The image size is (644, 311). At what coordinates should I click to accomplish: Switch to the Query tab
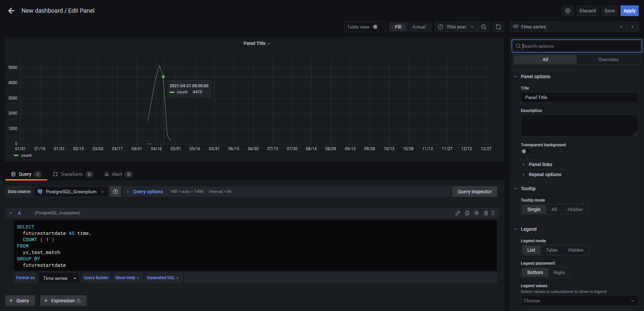point(26,174)
